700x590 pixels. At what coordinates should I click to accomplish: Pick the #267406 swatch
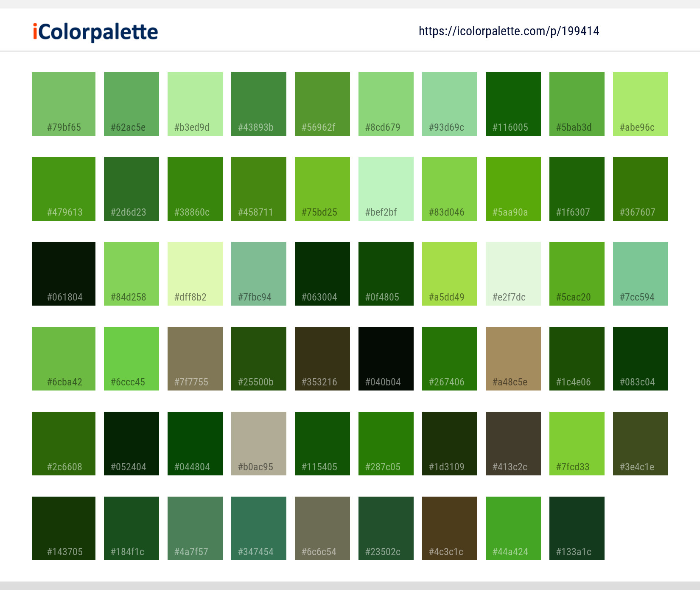coord(450,359)
